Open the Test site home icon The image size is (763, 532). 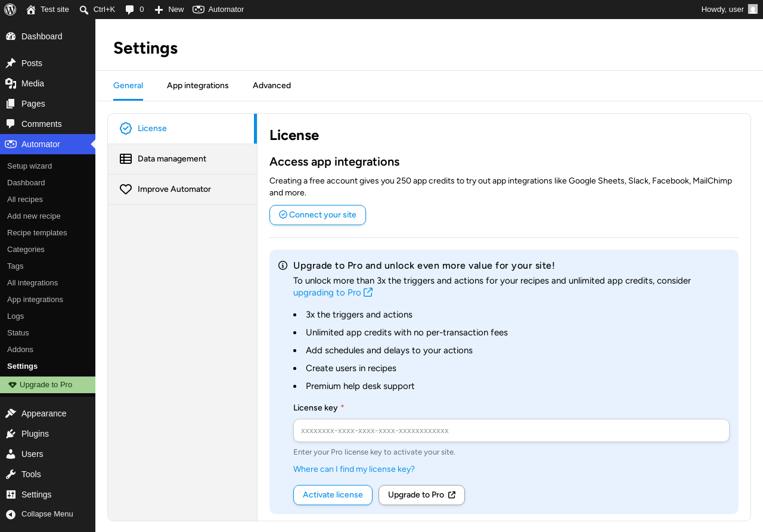[31, 10]
